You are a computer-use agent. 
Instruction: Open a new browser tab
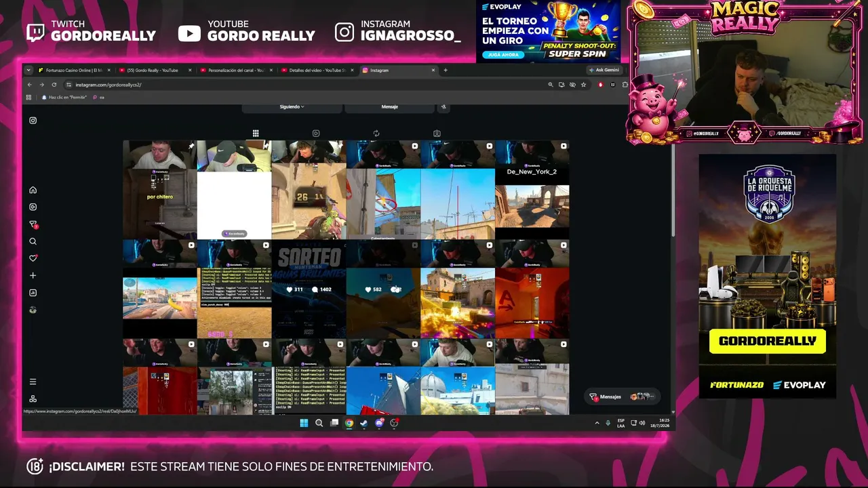point(446,70)
